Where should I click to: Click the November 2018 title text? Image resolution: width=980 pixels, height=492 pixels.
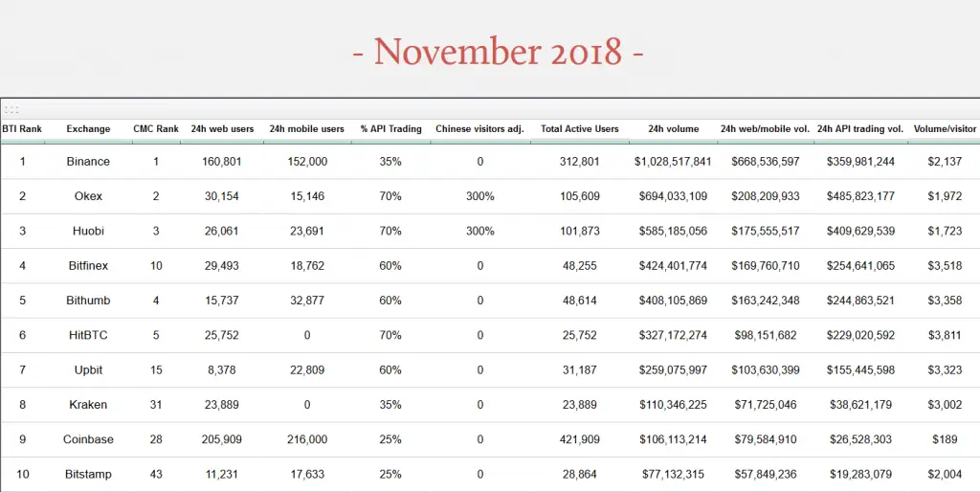(498, 51)
